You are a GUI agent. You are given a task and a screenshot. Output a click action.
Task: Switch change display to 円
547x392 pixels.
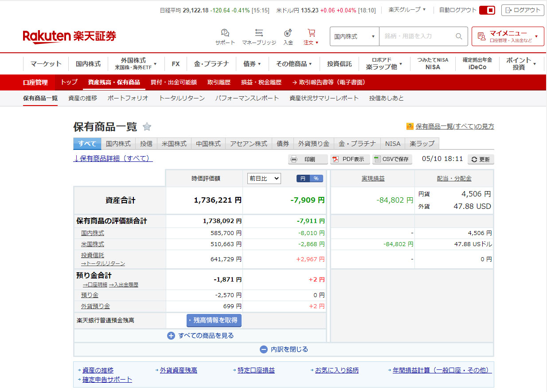point(303,178)
